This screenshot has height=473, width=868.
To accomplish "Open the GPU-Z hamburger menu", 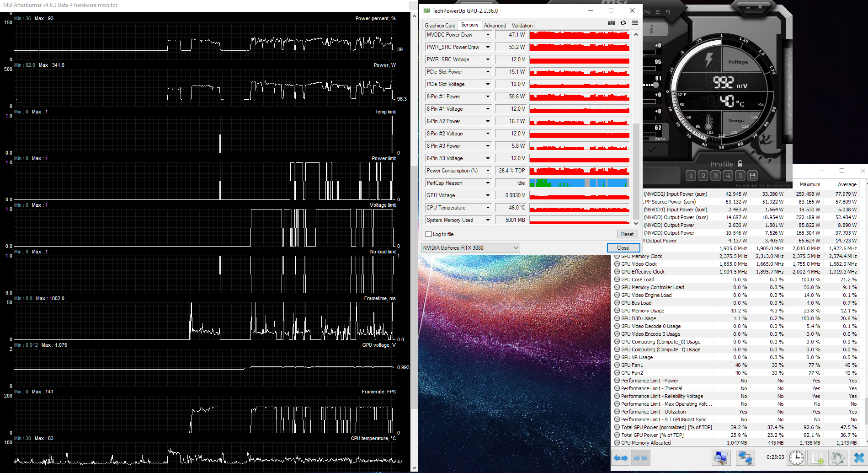I will click(635, 23).
